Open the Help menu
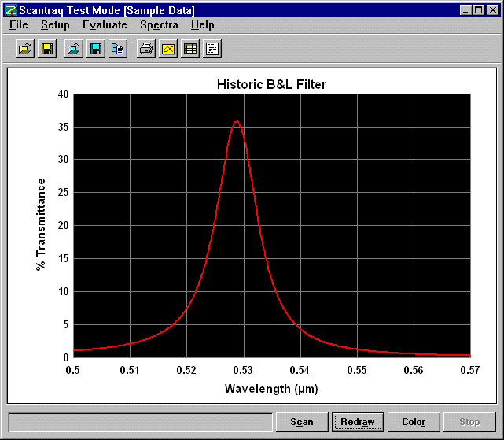504x440 pixels. click(x=203, y=24)
